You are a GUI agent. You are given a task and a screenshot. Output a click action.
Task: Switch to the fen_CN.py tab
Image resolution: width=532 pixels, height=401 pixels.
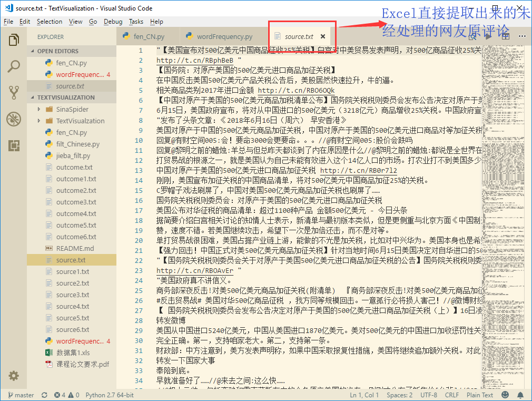point(149,36)
